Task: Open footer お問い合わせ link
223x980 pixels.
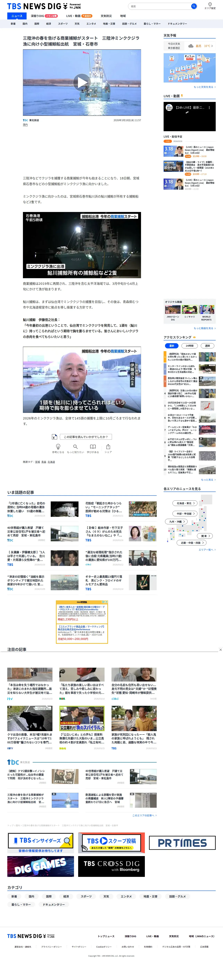Action: tap(128, 947)
